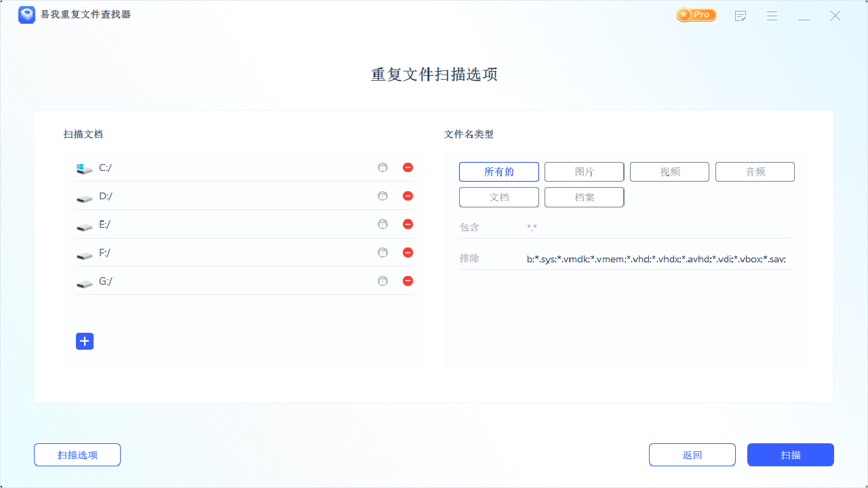Viewport: 868px width, 488px height.
Task: Toggle the 视频 file type filter
Action: click(x=669, y=171)
